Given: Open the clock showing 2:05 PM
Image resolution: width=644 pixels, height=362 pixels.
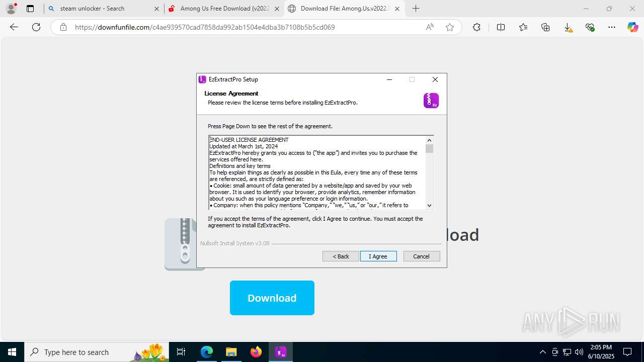Looking at the screenshot, I should (x=600, y=352).
